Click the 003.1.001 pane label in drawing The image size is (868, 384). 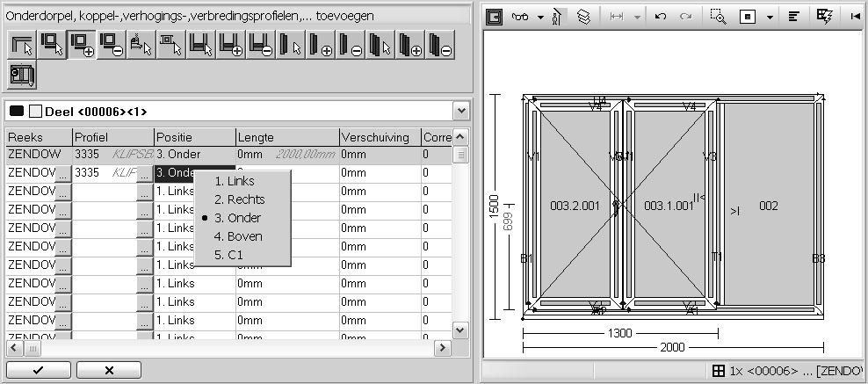pyautogui.click(x=669, y=206)
